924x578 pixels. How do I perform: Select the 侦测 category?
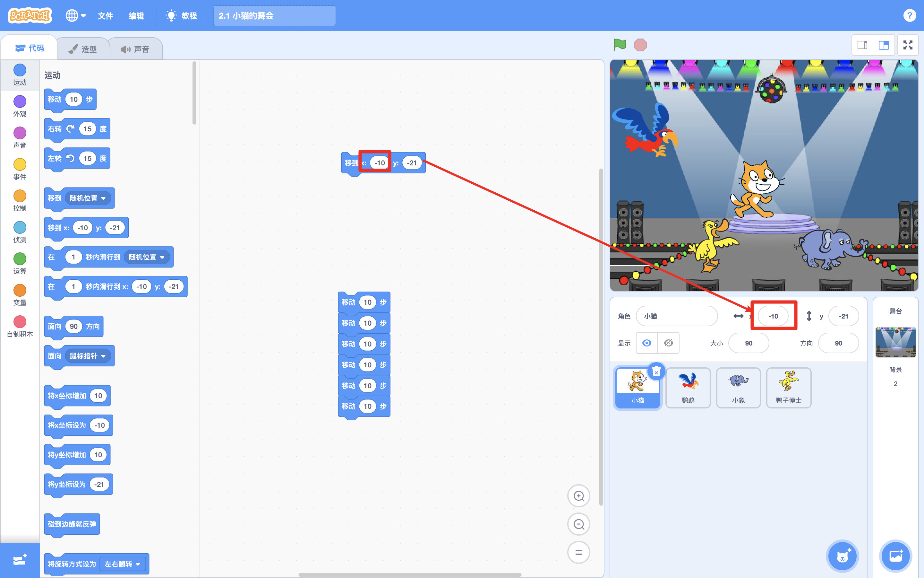click(20, 232)
